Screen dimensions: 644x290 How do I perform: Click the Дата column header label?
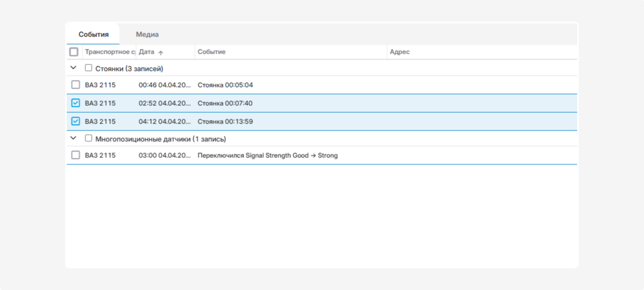147,52
